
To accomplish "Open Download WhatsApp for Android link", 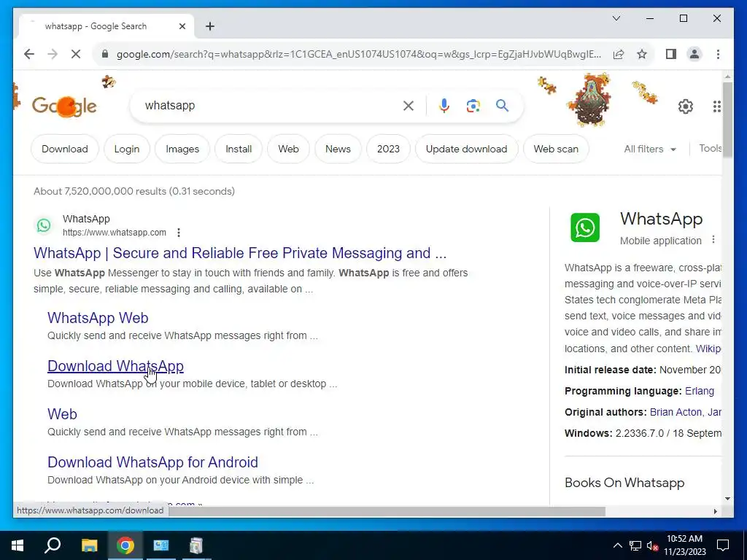I will pos(152,462).
